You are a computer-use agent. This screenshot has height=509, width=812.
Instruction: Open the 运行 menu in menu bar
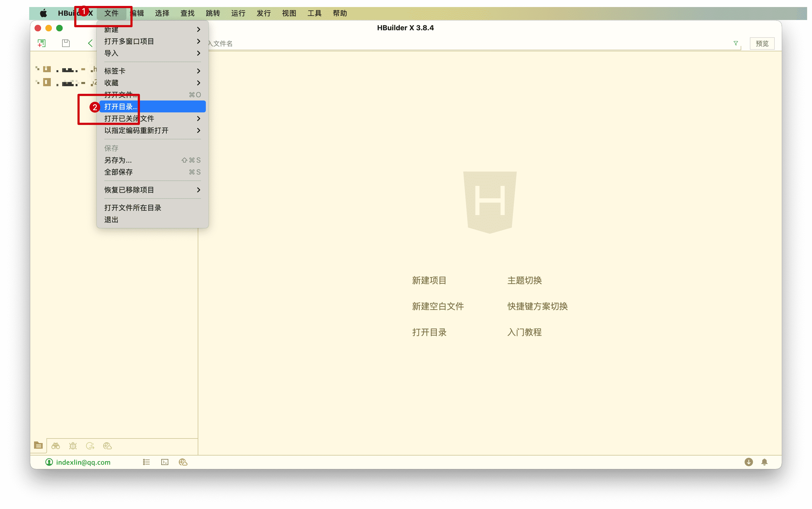tap(238, 13)
